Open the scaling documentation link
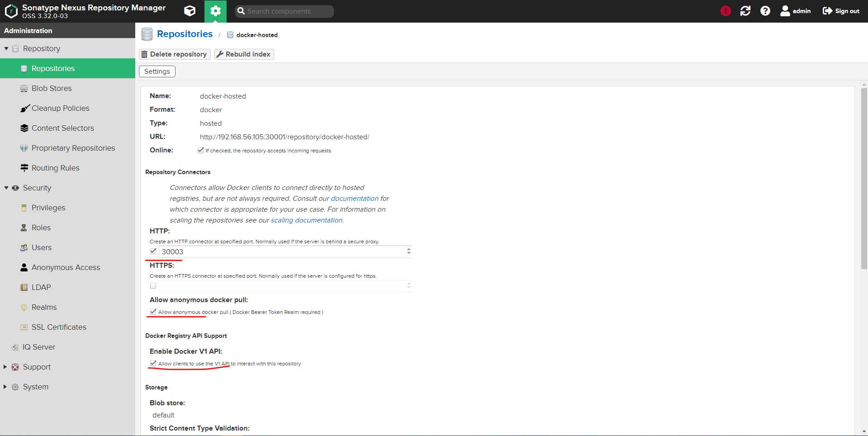This screenshot has height=436, width=868. coord(306,220)
